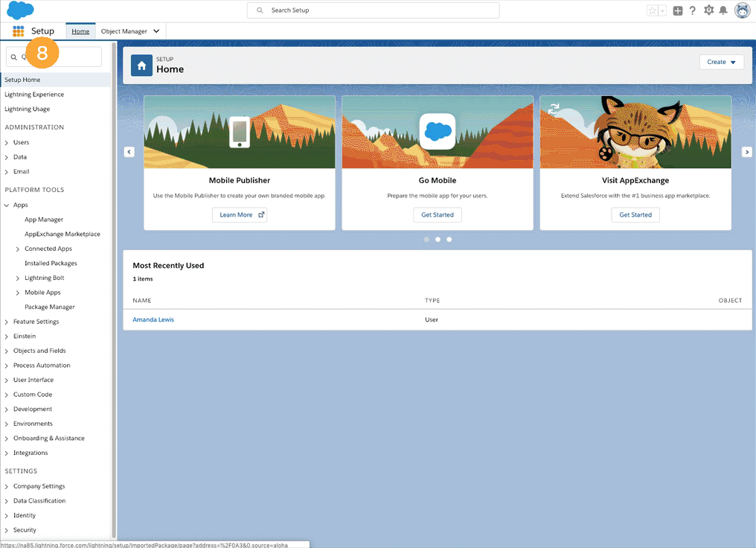This screenshot has width=756, height=548.
Task: Open the Object Manager dropdown chevron
Action: point(156,31)
